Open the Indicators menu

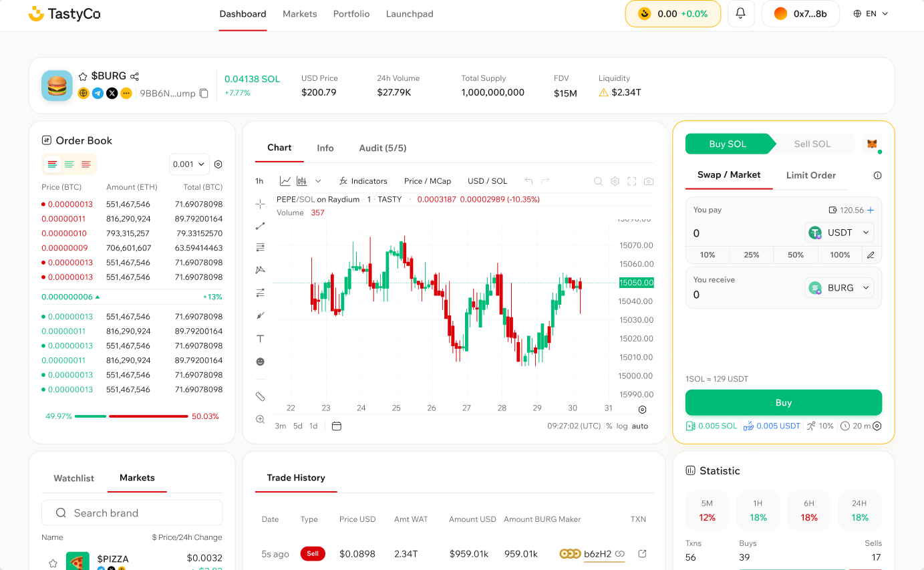pos(363,181)
